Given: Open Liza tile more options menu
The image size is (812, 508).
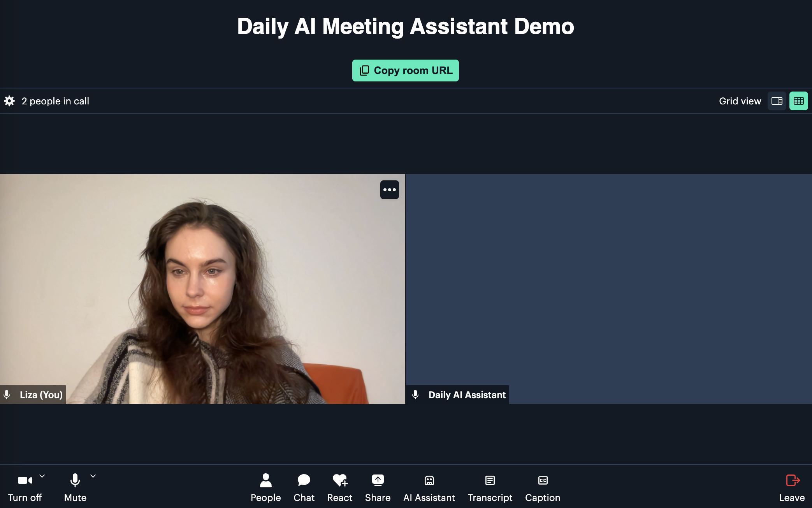Looking at the screenshot, I should (389, 190).
